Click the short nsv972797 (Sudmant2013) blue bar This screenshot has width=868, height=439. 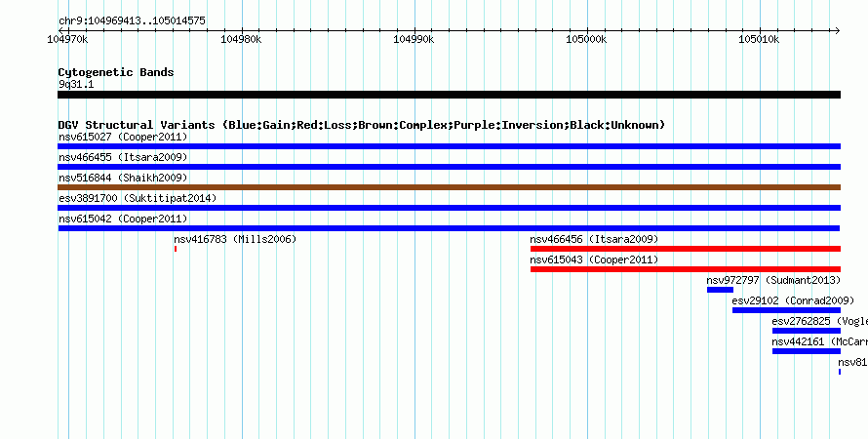pyautogui.click(x=720, y=290)
